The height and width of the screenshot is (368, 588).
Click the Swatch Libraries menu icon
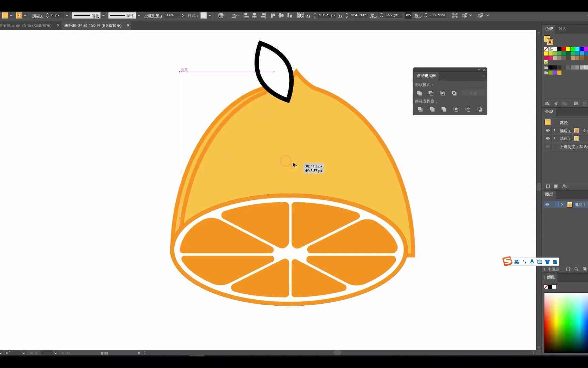(547, 103)
